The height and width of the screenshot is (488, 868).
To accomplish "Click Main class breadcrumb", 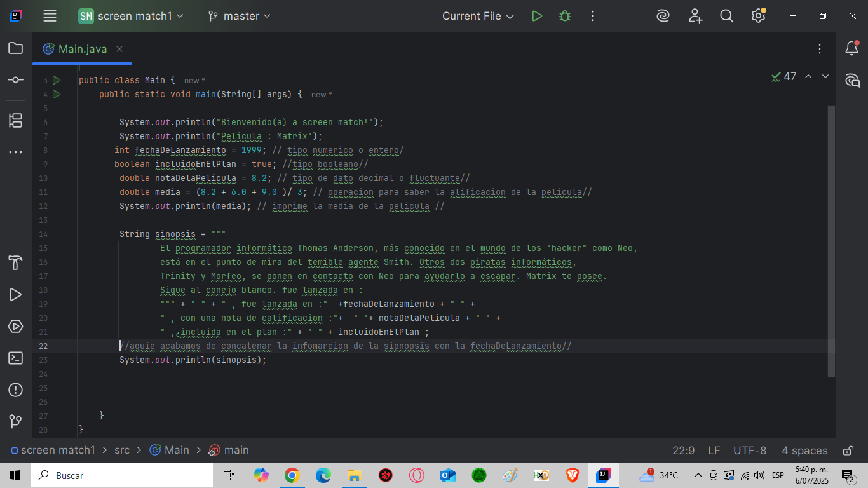I will (x=169, y=450).
